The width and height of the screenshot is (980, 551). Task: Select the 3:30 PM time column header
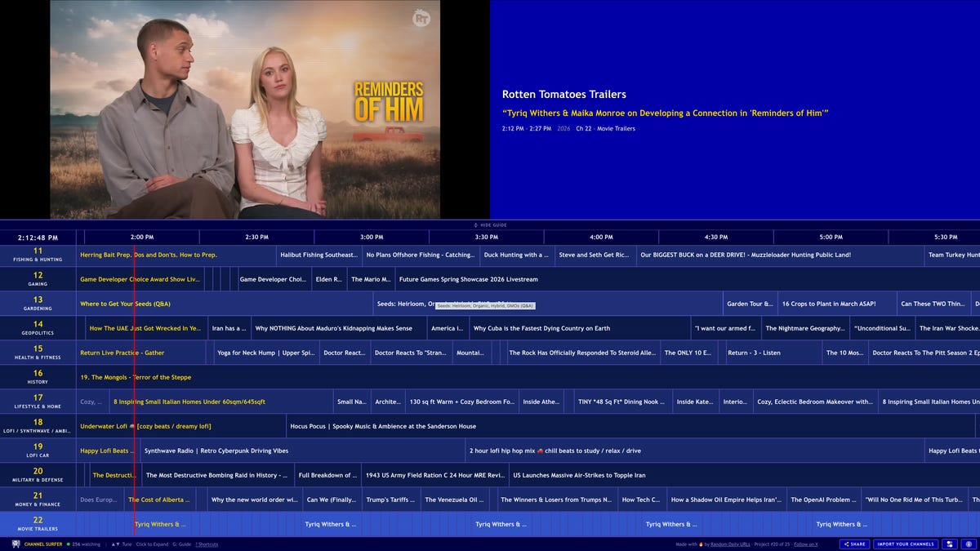click(488, 236)
